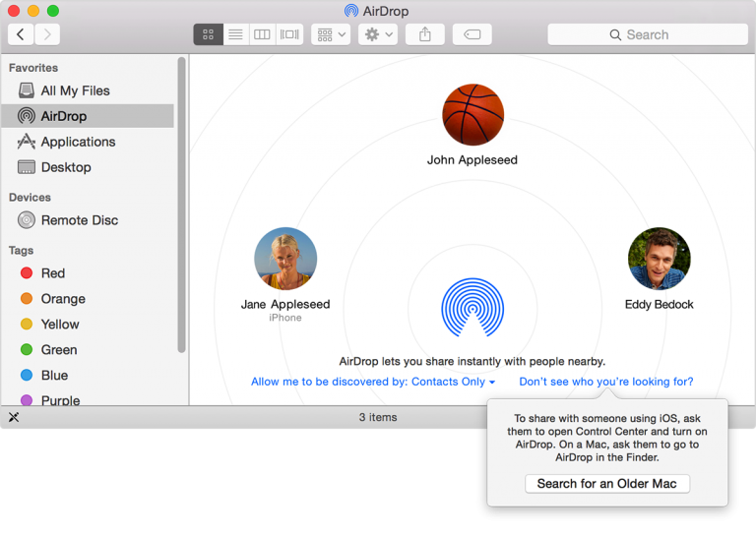Switch to column view
The image size is (756, 536).
pyautogui.click(x=262, y=34)
